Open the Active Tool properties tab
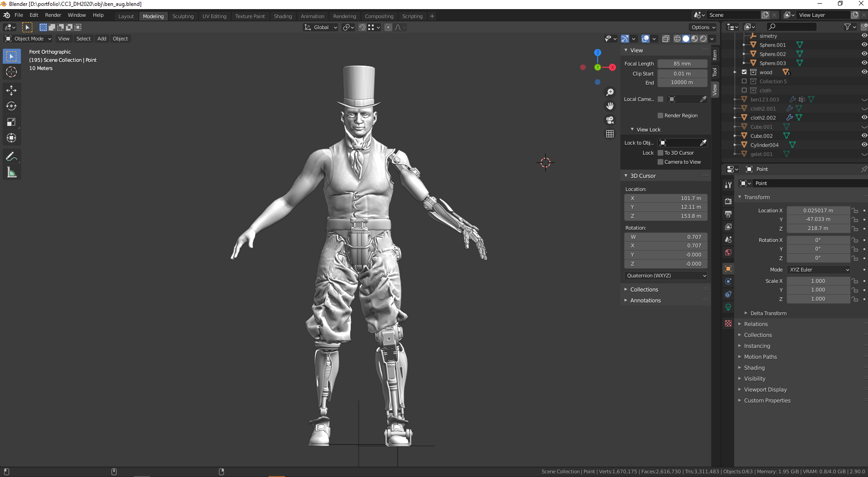The height and width of the screenshot is (477, 868). pyautogui.click(x=728, y=185)
